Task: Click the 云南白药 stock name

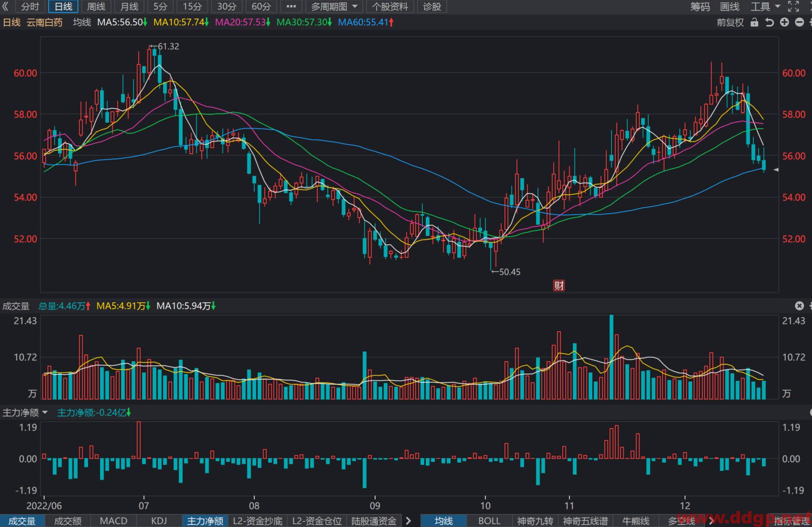Action: tap(45, 22)
